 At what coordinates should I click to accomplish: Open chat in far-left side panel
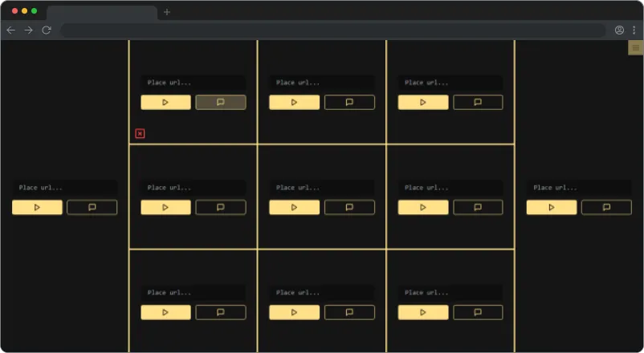92,207
